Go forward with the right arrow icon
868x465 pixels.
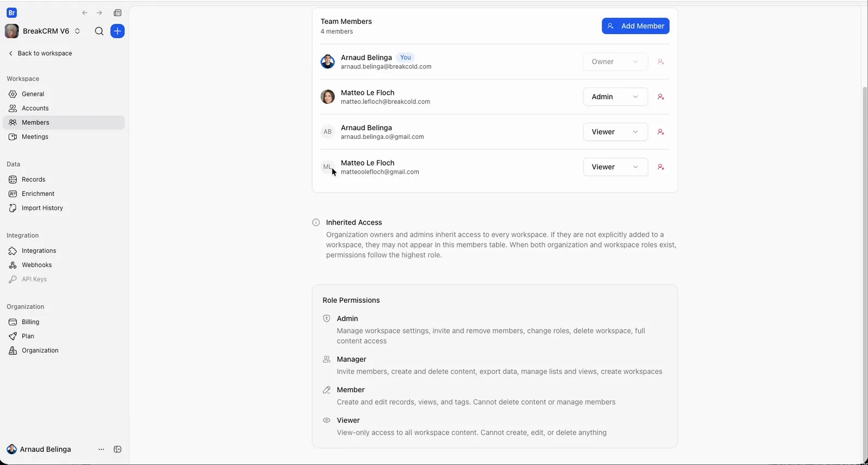tap(99, 12)
